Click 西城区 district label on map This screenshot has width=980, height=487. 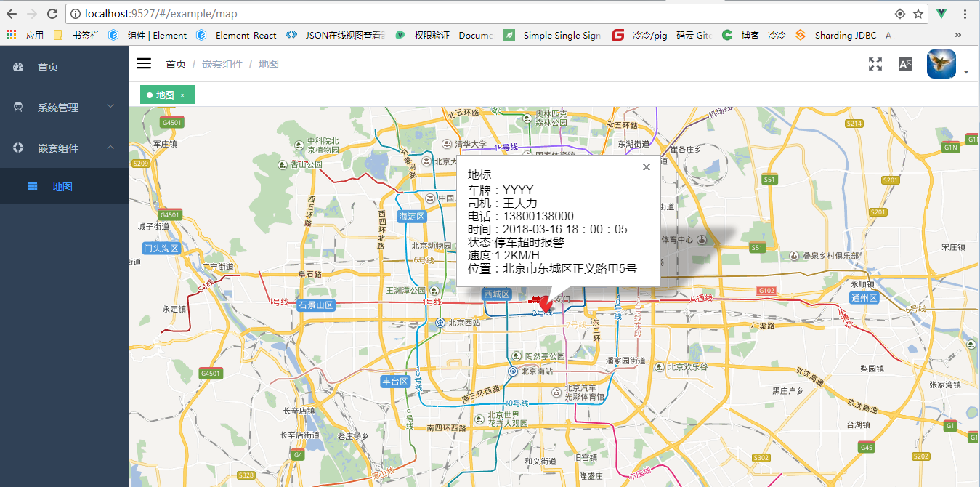pos(497,294)
